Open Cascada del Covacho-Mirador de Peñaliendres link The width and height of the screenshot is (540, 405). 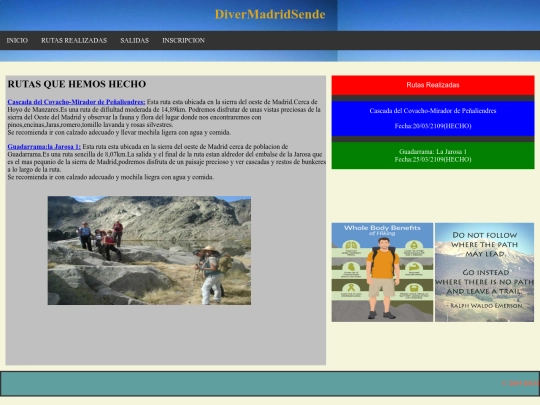point(76,102)
